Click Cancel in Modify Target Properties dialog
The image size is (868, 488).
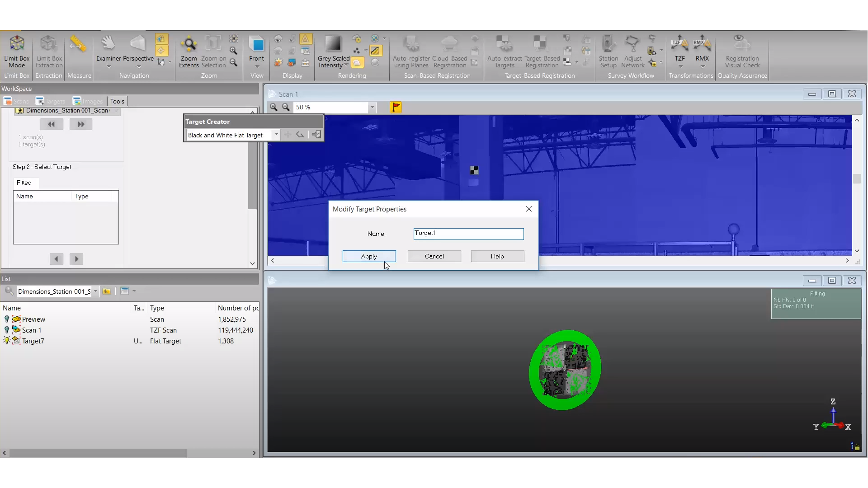pos(434,256)
